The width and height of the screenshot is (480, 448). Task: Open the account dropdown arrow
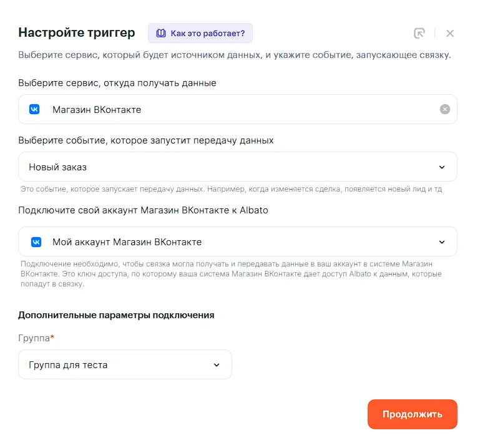pyautogui.click(x=442, y=242)
